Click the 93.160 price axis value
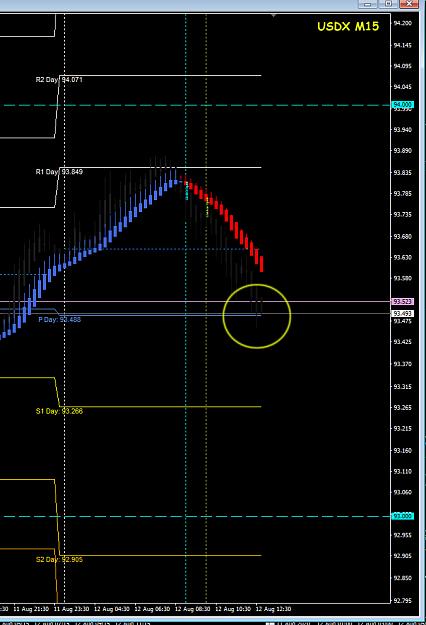Viewport: 426px width, 625px height. [402, 450]
